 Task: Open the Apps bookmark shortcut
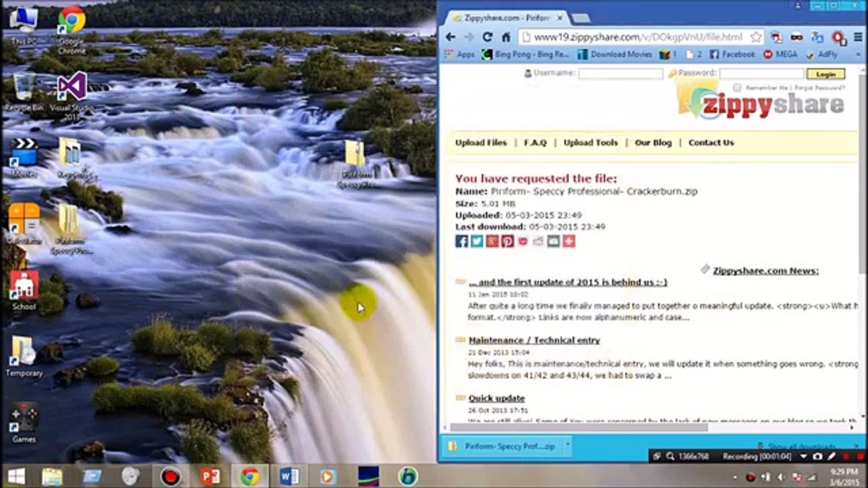pyautogui.click(x=460, y=54)
